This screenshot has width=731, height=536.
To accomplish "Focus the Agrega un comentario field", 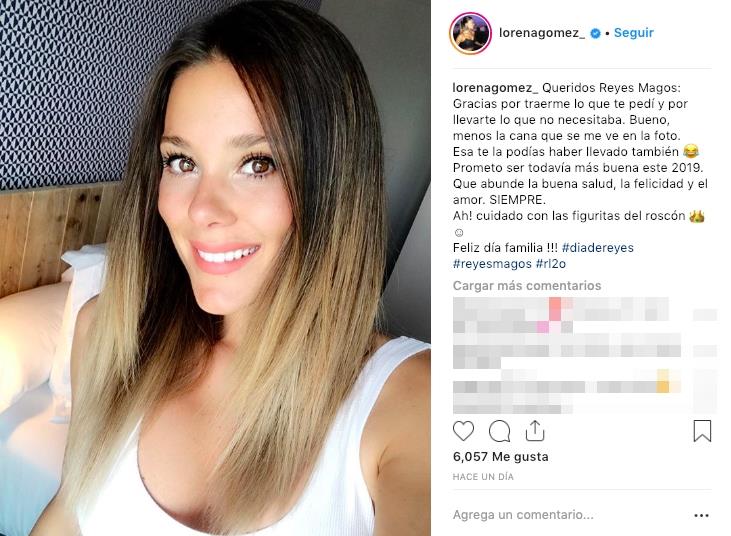I will (x=570, y=515).
